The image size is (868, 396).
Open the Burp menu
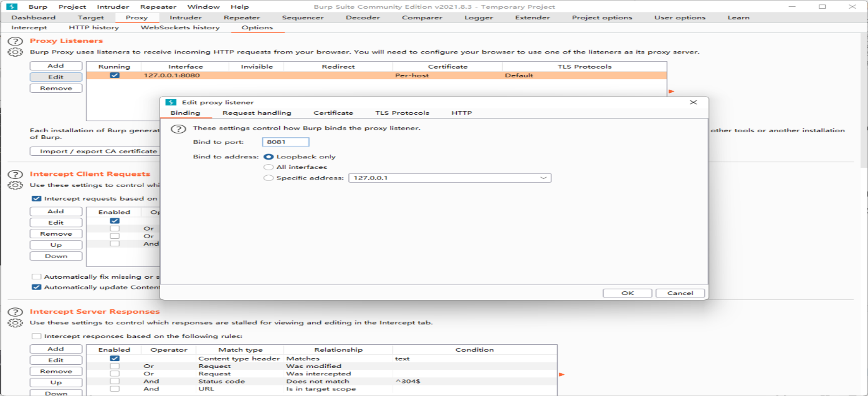tap(38, 7)
